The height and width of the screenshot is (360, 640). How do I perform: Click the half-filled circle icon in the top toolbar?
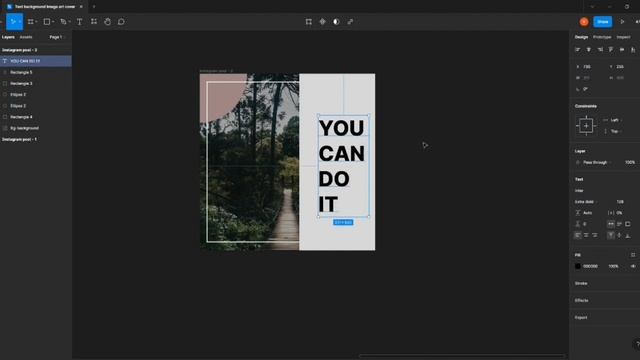pos(336,22)
